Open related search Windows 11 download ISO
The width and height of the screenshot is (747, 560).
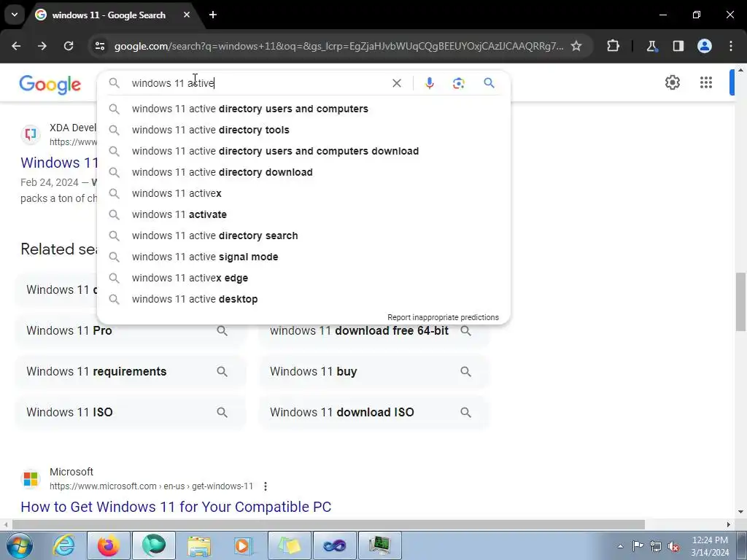373,412
